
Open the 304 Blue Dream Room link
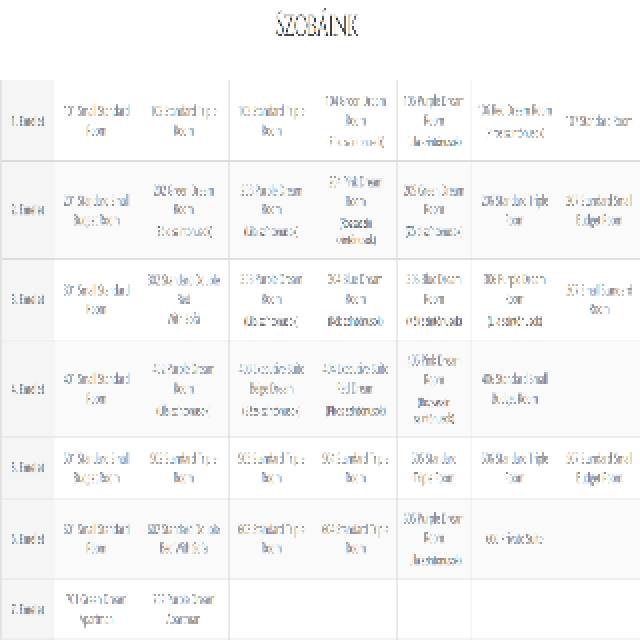coord(355,289)
